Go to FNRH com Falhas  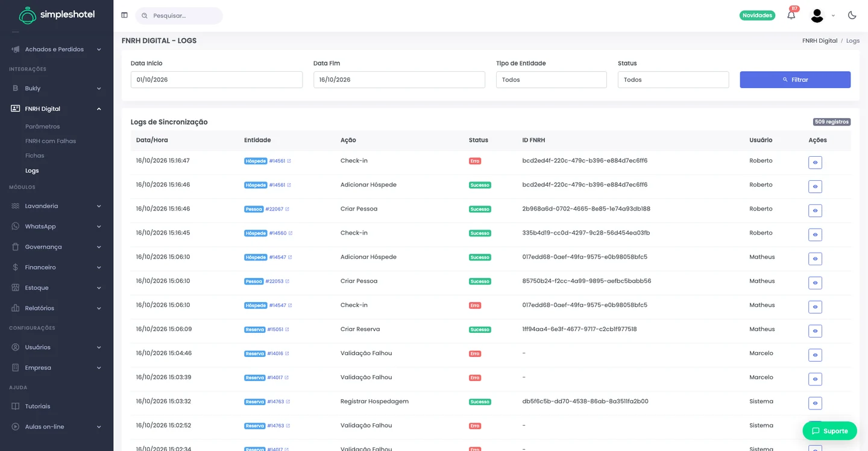click(51, 141)
